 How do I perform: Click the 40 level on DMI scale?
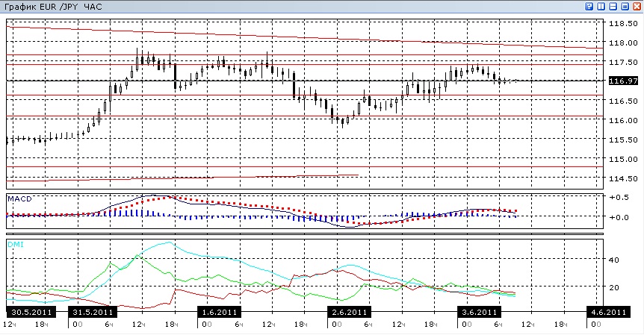coord(614,260)
